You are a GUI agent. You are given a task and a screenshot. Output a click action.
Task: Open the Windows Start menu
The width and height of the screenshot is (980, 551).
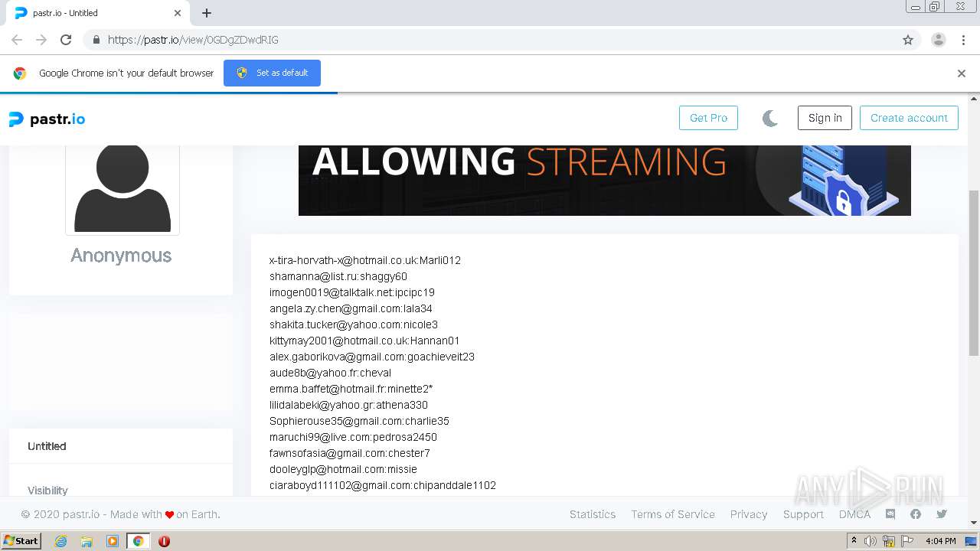click(21, 540)
